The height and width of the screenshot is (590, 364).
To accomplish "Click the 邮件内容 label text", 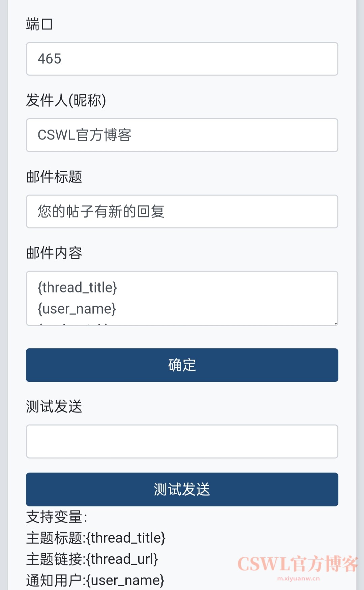I will coord(54,253).
